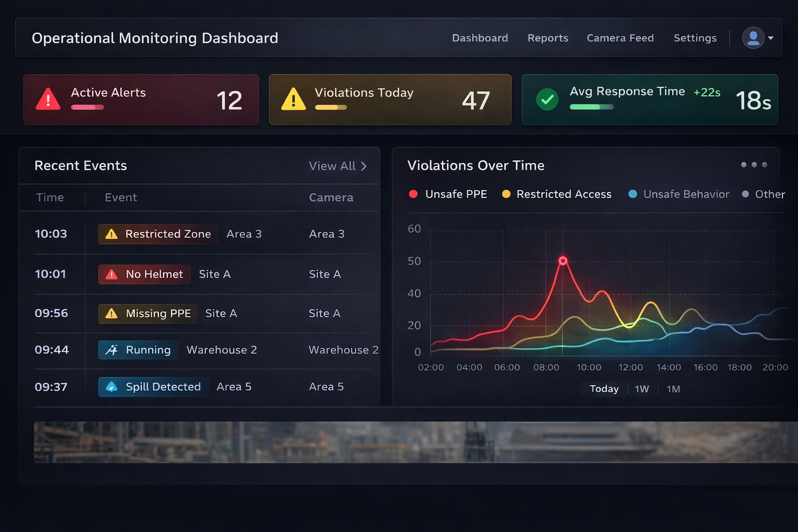Viewport: 798px width, 532px height.
Task: Open the Reports navigation item
Action: click(x=548, y=38)
